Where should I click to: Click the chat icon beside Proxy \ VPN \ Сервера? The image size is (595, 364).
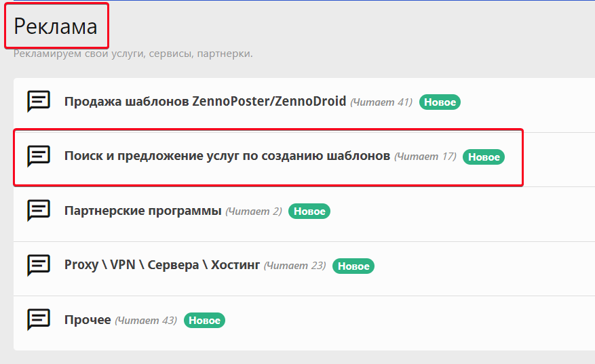pos(38,265)
